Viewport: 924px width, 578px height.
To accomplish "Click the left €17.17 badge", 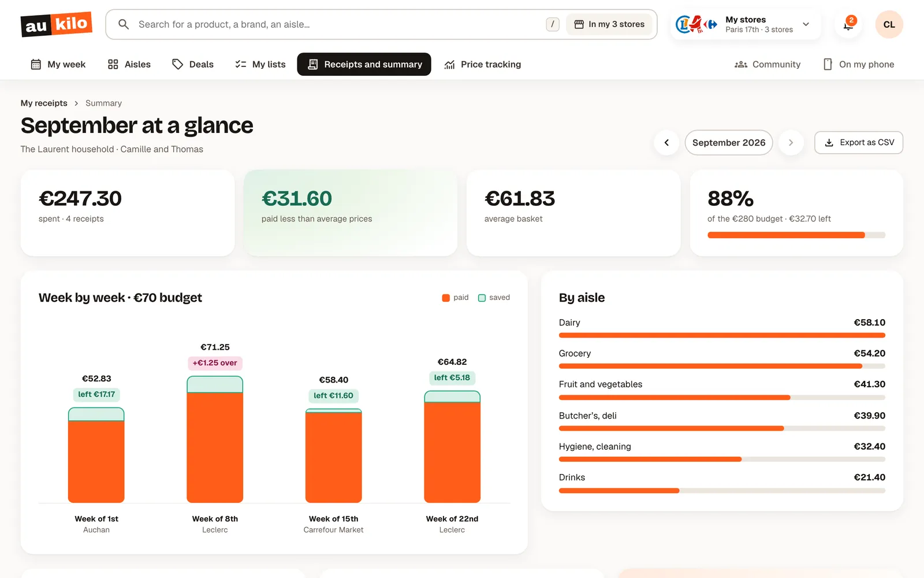I will 96,394.
